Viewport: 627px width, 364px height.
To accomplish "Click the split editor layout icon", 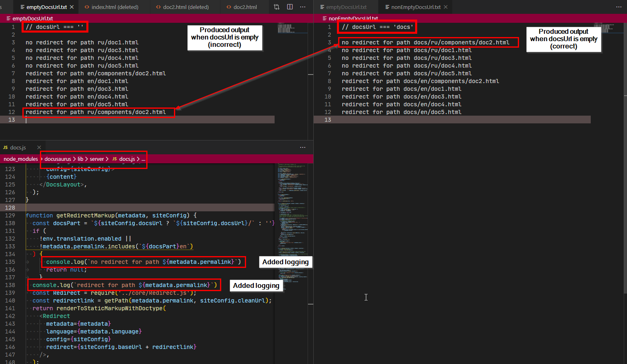I will (x=290, y=7).
